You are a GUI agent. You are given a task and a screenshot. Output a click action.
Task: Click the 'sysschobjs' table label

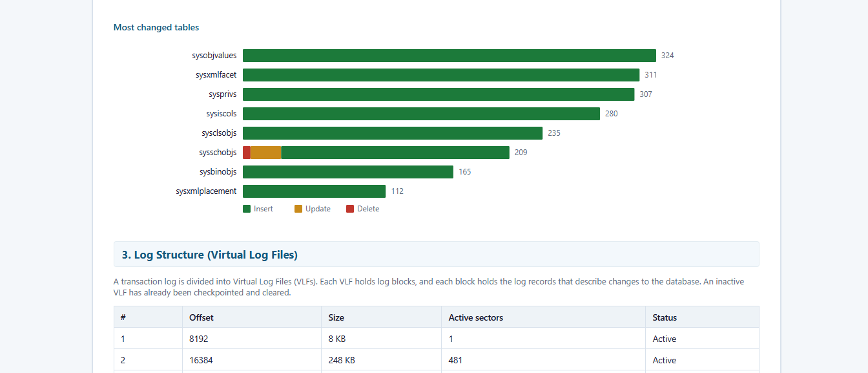(218, 153)
